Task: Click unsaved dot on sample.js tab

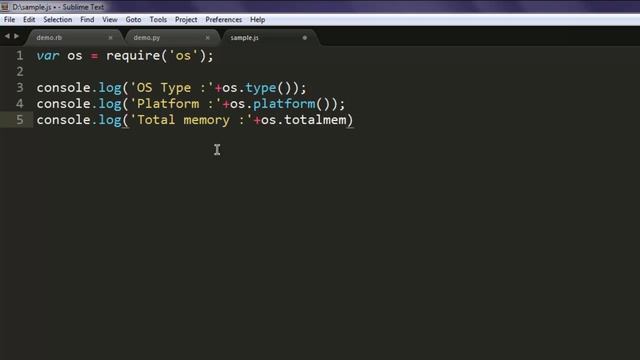Action: (304, 38)
